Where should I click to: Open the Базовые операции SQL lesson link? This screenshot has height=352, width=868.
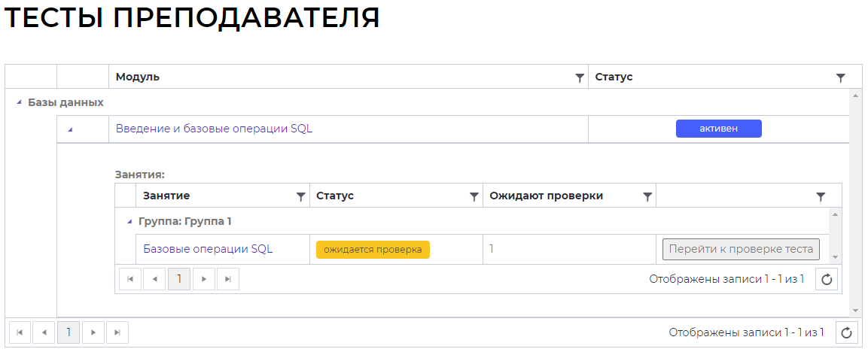208,249
